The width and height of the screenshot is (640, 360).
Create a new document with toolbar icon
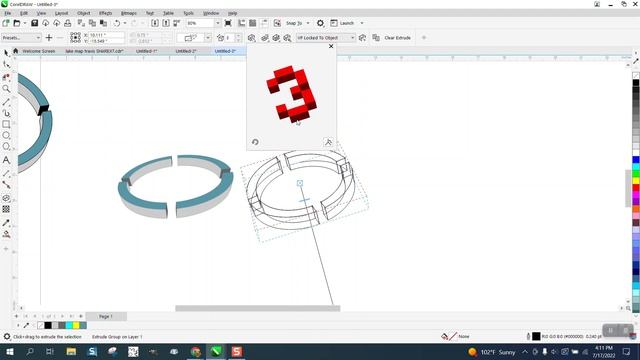coord(6,23)
